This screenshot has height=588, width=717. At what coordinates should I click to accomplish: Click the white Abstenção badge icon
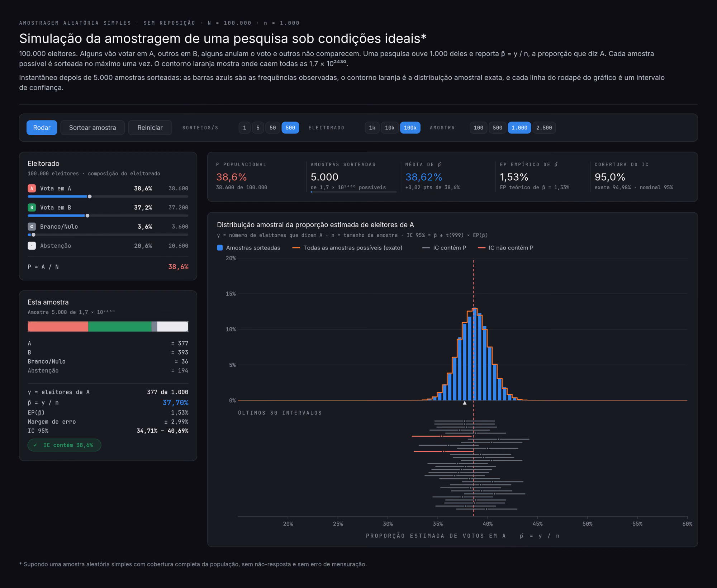[32, 246]
